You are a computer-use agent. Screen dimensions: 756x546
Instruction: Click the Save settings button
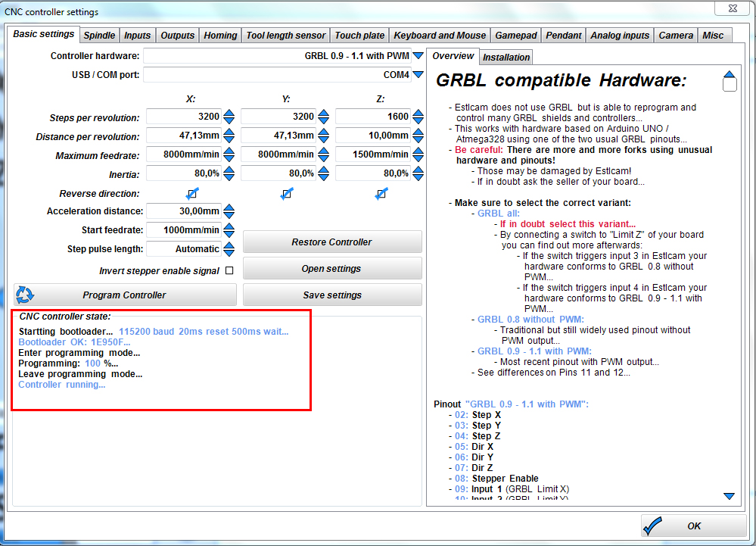[332, 295]
